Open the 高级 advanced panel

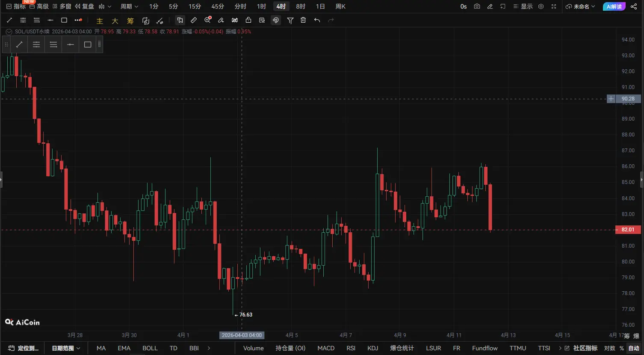point(39,6)
